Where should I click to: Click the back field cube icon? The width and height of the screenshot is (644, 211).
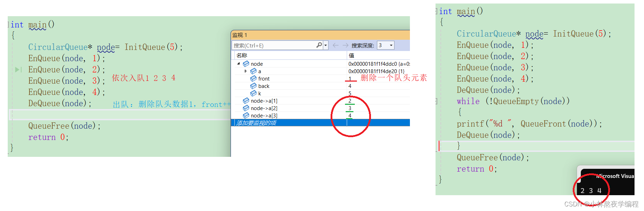click(x=253, y=86)
